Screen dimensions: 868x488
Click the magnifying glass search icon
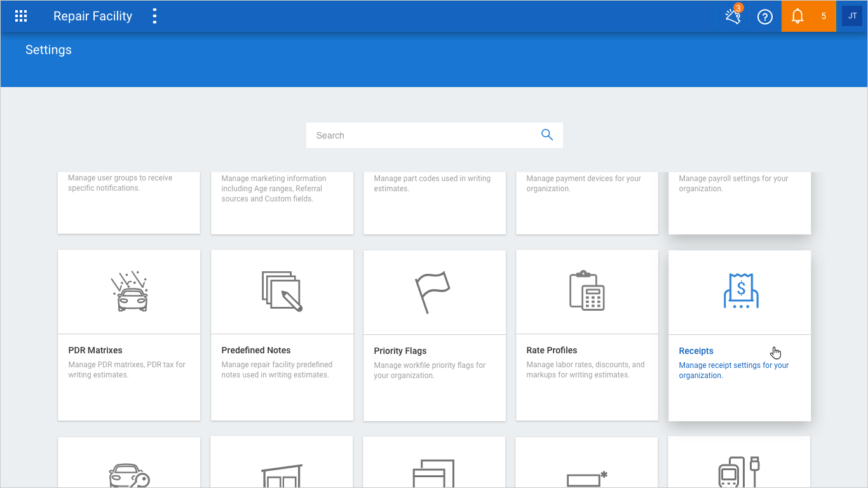point(547,135)
